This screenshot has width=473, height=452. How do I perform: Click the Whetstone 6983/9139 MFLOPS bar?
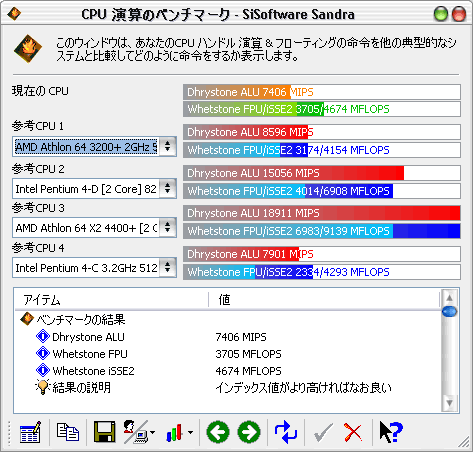coord(322,231)
